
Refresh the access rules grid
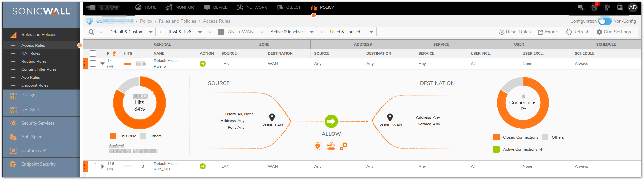(x=578, y=32)
